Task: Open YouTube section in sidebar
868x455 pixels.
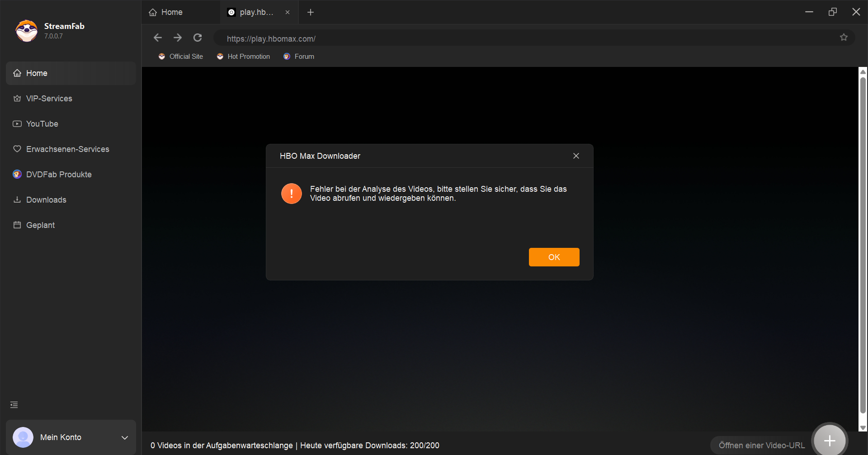Action: point(71,124)
